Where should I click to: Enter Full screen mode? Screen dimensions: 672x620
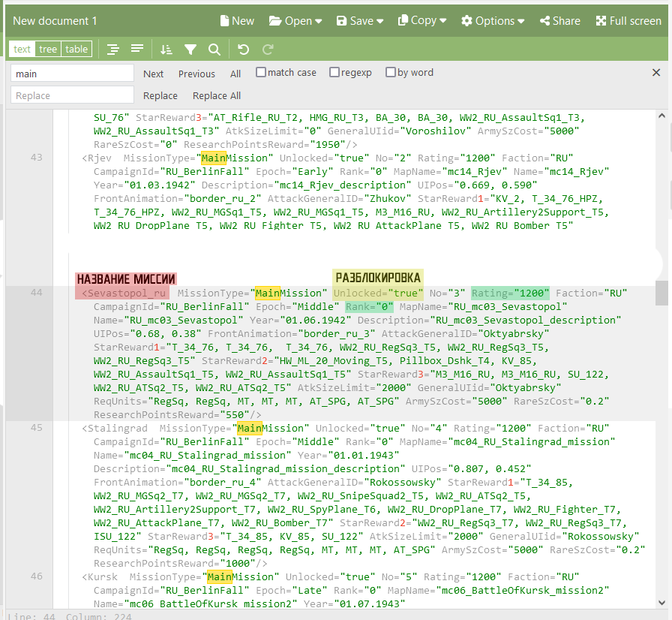tap(628, 20)
